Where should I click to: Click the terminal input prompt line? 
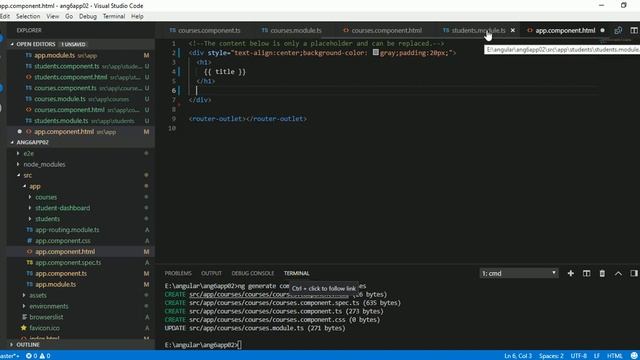(x=203, y=345)
